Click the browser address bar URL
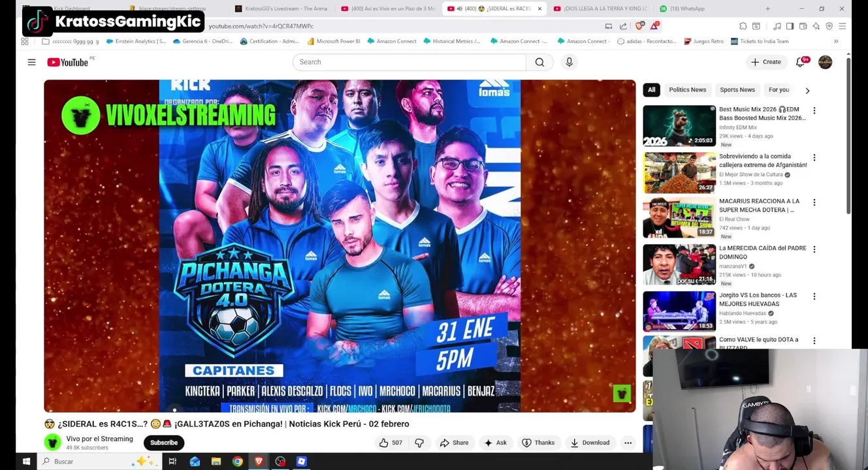 [261, 26]
